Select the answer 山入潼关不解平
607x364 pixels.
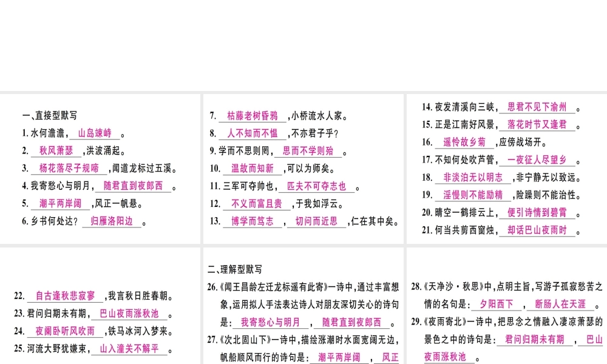tap(129, 348)
